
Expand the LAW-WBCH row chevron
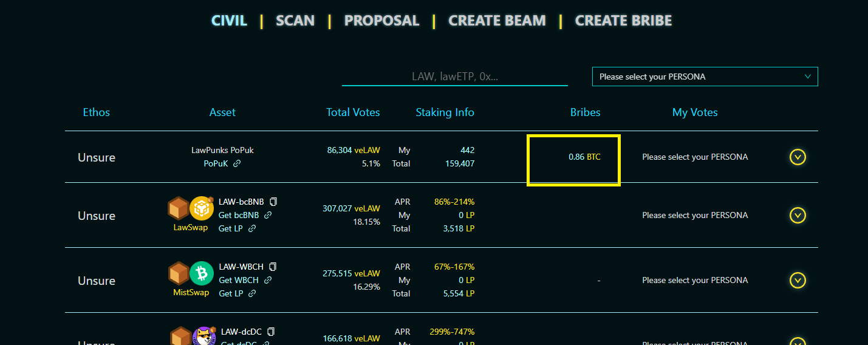click(798, 280)
